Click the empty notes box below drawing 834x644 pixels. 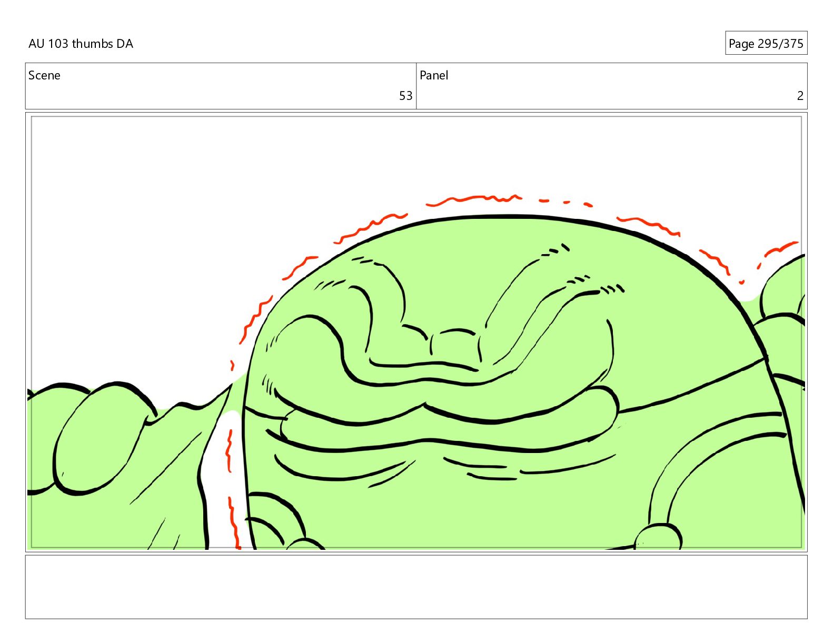(416, 587)
